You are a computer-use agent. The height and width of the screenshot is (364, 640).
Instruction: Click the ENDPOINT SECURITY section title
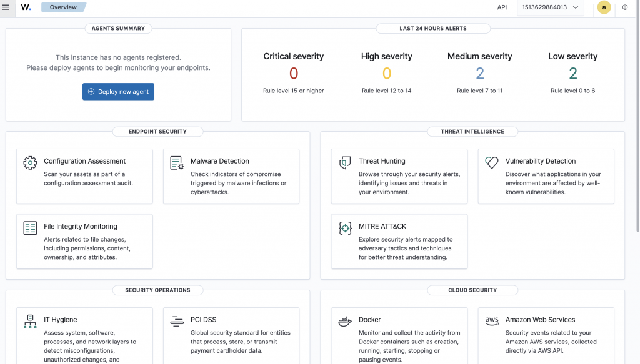[x=157, y=132]
